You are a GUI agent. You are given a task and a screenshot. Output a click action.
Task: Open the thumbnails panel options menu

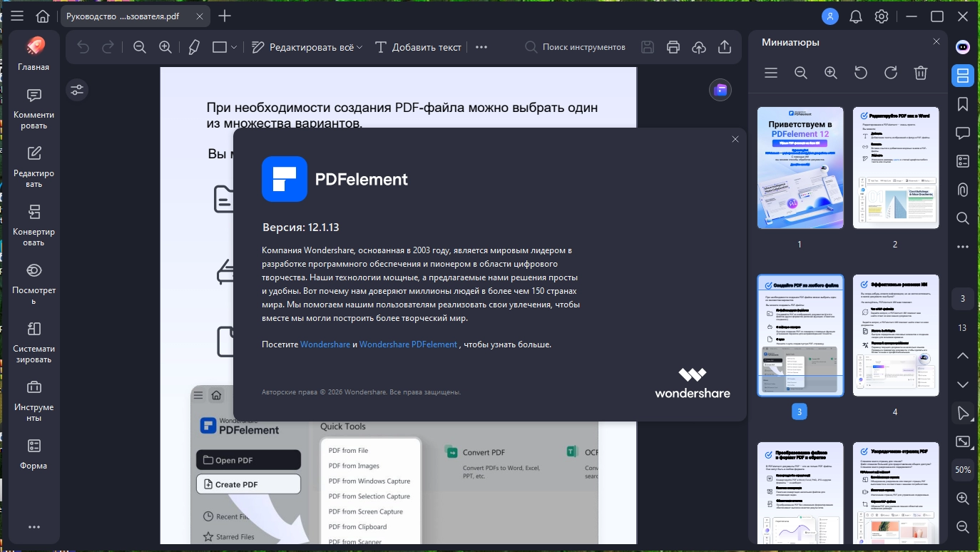(x=771, y=73)
